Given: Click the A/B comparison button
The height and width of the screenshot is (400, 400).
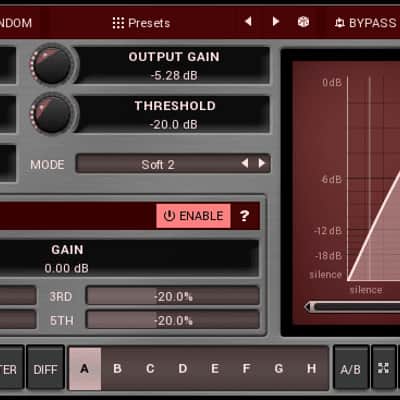Looking at the screenshot, I should (351, 368).
